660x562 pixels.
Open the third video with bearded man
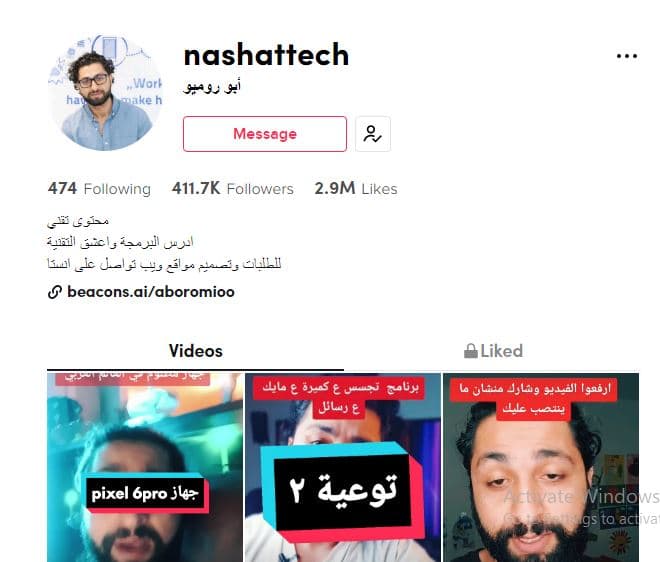(541, 467)
